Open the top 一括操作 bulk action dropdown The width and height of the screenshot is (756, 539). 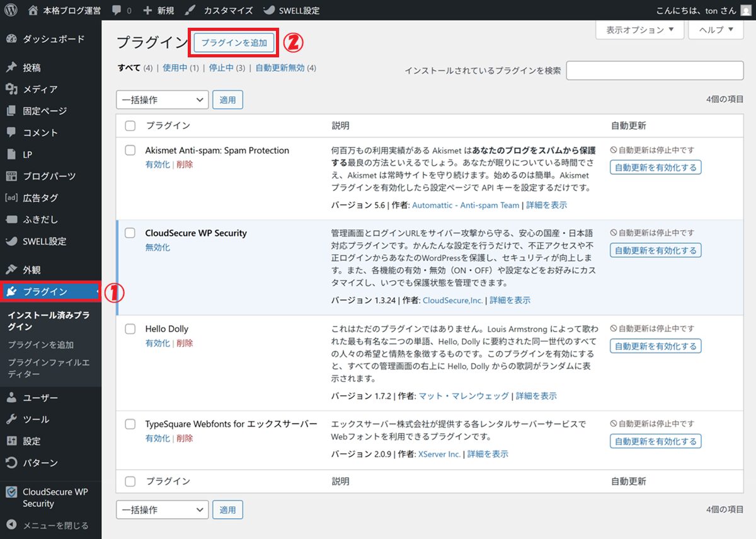coord(162,100)
